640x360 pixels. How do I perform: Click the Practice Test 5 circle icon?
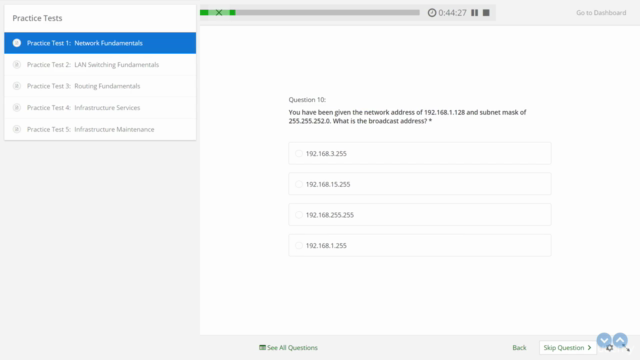17,129
